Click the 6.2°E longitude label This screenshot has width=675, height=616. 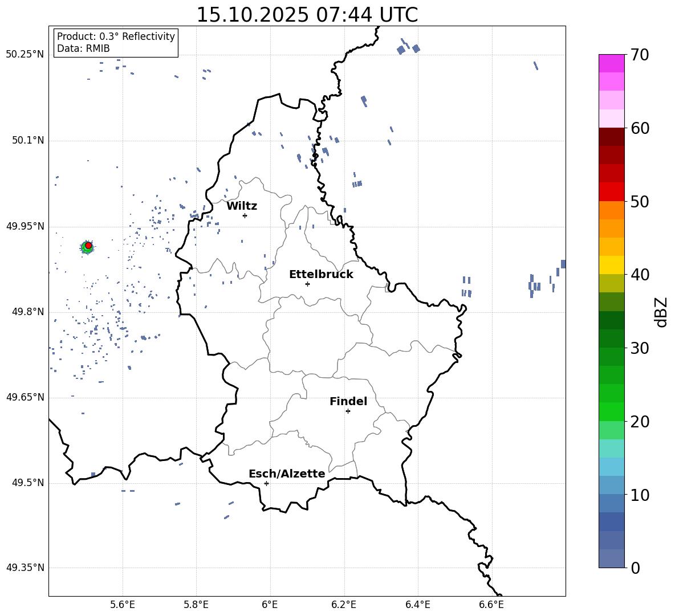344,605
